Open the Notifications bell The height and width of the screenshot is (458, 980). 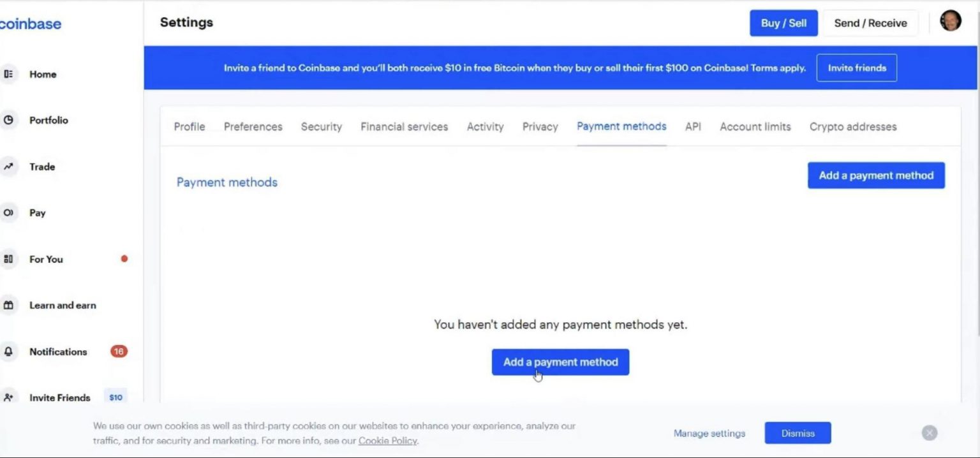pyautogui.click(x=10, y=351)
